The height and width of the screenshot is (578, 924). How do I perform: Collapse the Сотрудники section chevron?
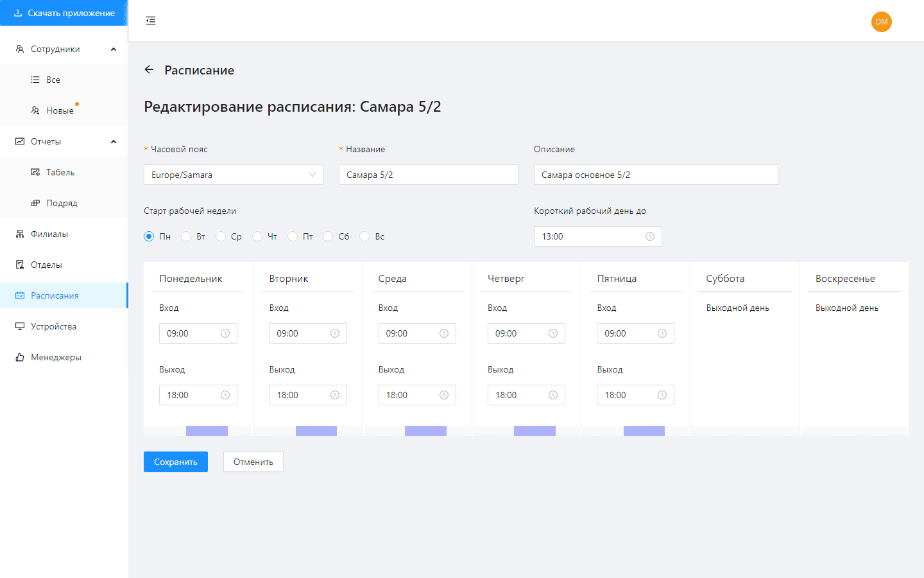114,49
